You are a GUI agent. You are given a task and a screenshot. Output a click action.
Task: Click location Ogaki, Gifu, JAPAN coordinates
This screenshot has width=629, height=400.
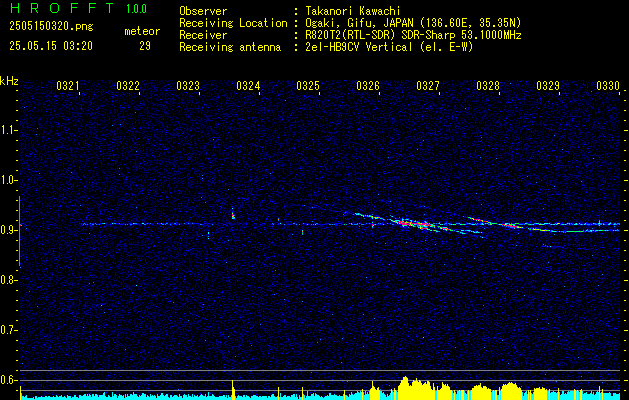pos(413,23)
